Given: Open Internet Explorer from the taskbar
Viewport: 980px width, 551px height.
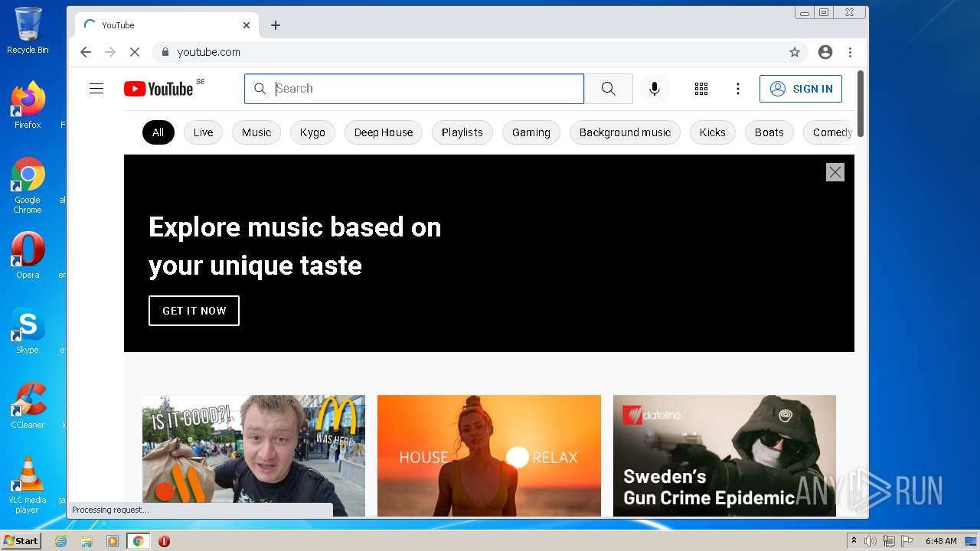Looking at the screenshot, I should click(x=61, y=541).
